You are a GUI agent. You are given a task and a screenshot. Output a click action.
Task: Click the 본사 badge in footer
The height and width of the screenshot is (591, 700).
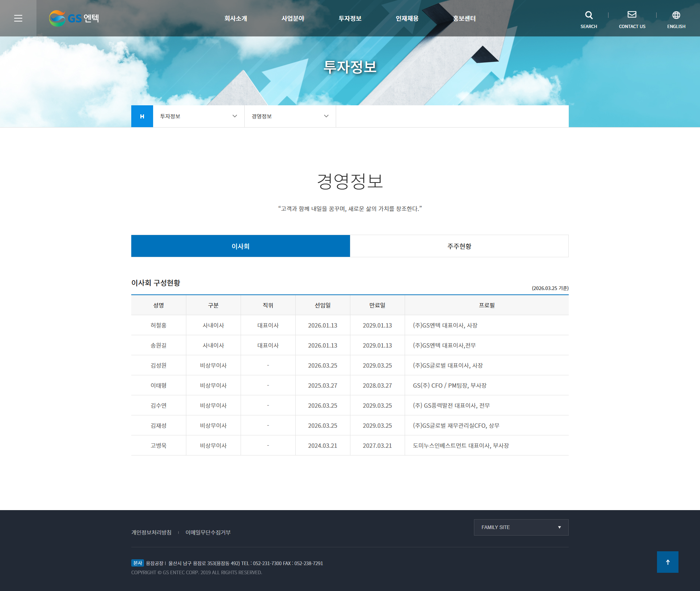pos(137,563)
